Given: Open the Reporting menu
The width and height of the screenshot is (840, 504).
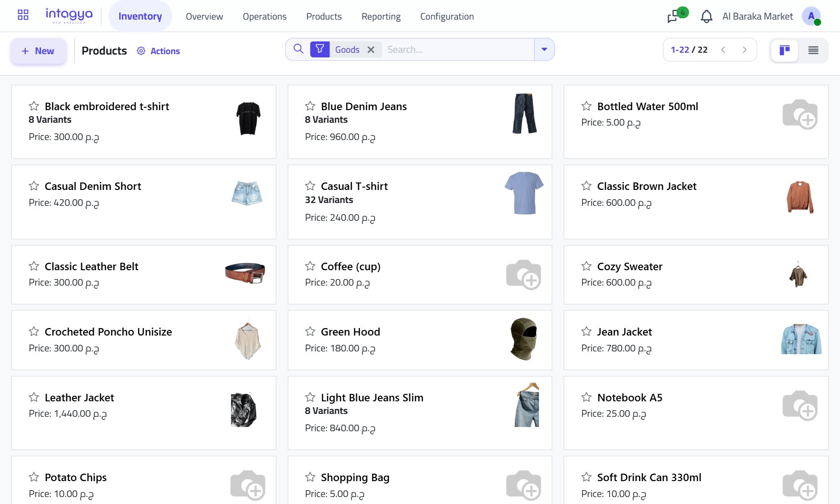Looking at the screenshot, I should (381, 16).
